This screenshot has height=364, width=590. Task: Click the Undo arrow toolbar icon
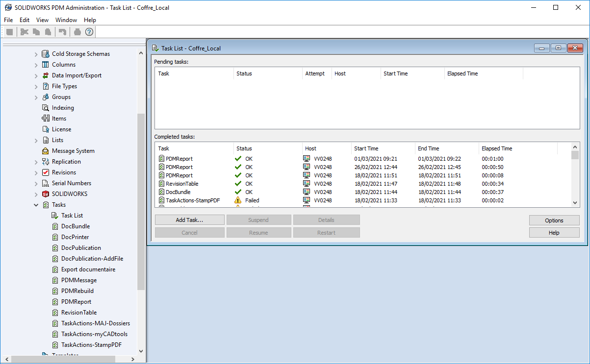62,32
